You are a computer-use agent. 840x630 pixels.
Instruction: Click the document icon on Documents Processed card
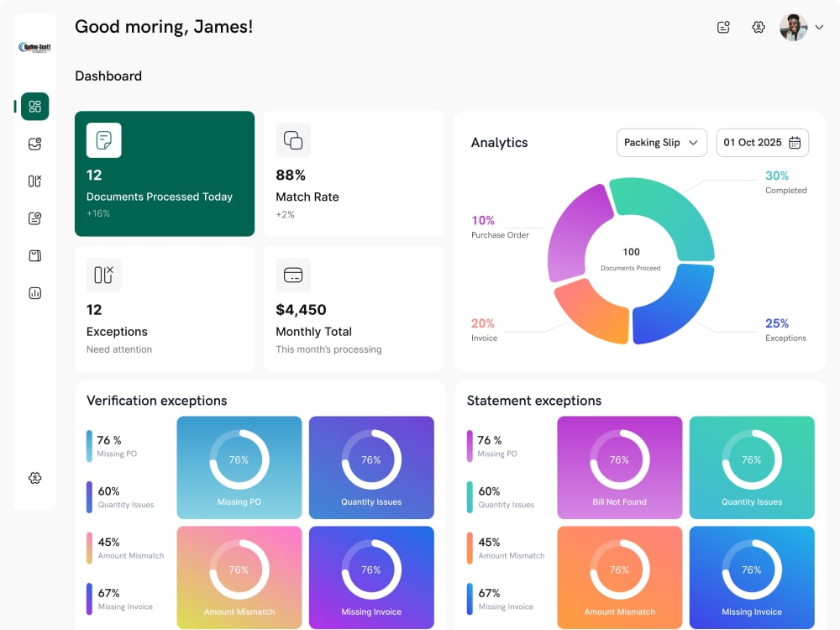point(104,140)
